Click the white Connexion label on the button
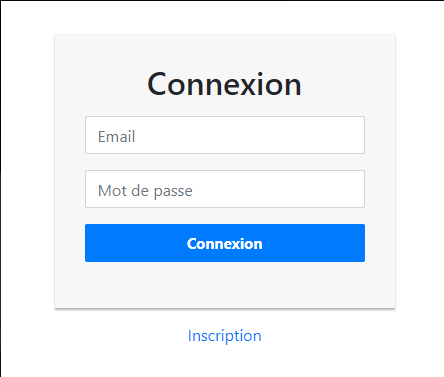Image resolution: width=444 pixels, height=377 pixels. 225,244
